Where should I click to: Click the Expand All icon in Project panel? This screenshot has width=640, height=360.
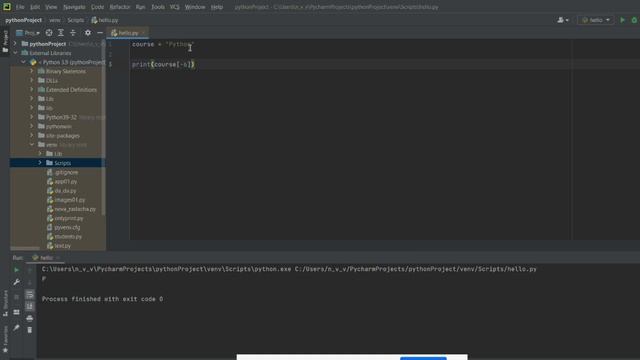[61, 33]
